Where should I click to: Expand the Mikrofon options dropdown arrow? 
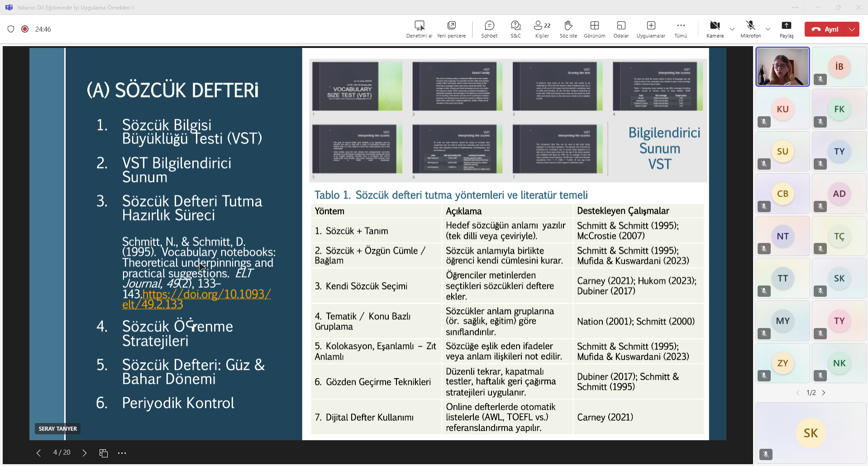[768, 29]
